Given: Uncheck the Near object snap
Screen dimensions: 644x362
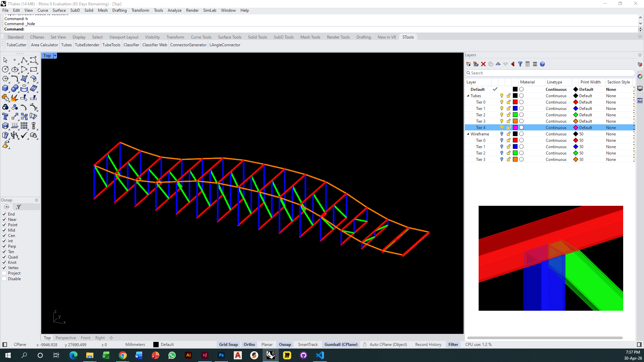Looking at the screenshot, I should 4,220.
